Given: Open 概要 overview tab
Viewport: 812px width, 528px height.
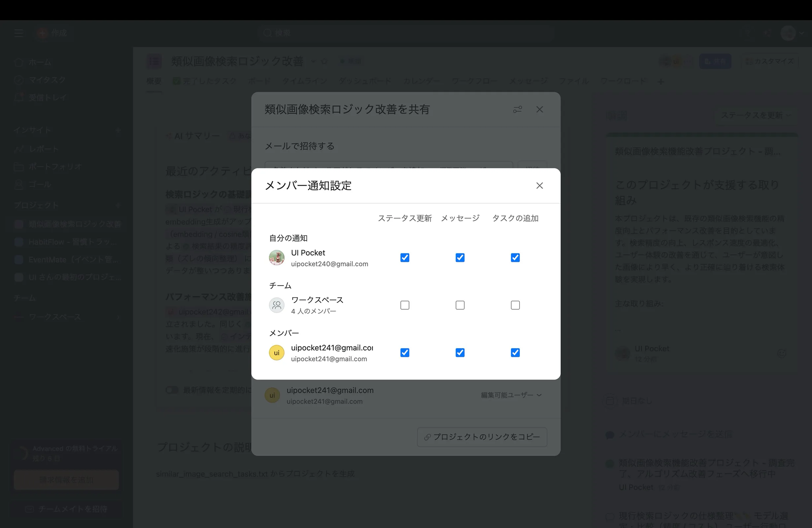Looking at the screenshot, I should pos(154,81).
